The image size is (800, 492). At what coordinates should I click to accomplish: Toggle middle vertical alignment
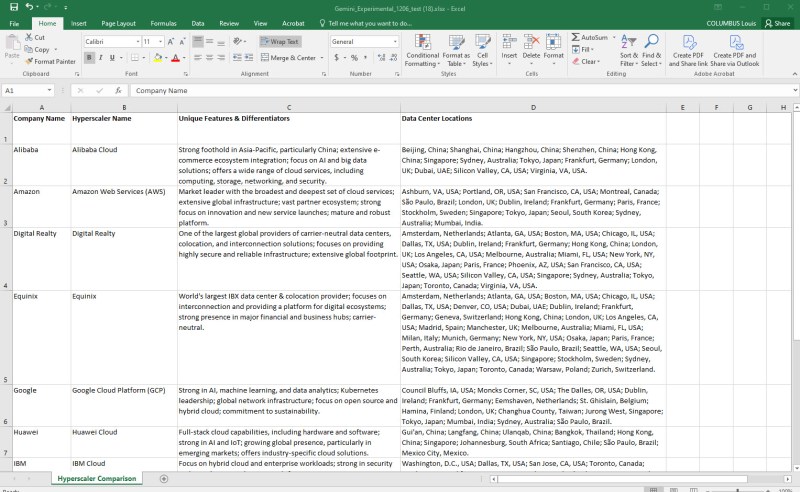(x=209, y=41)
